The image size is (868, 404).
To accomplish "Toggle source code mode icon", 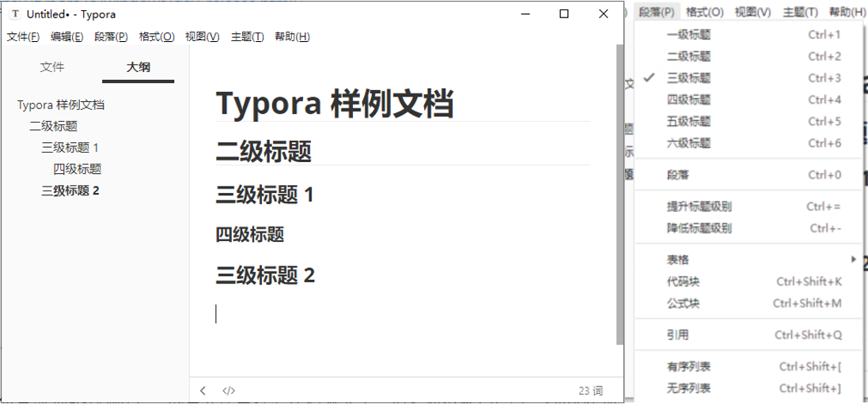I will pos(229,391).
